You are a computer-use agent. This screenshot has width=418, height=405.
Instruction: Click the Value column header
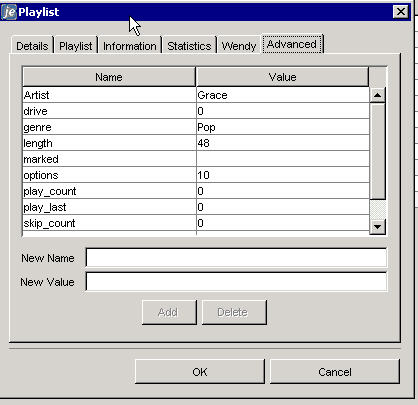tap(283, 77)
